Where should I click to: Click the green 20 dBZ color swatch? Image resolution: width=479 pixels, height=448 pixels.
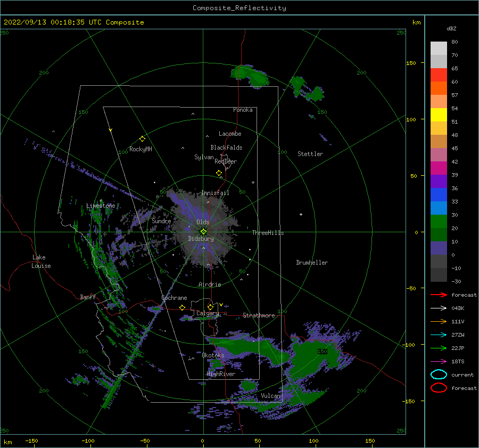[x=439, y=221]
